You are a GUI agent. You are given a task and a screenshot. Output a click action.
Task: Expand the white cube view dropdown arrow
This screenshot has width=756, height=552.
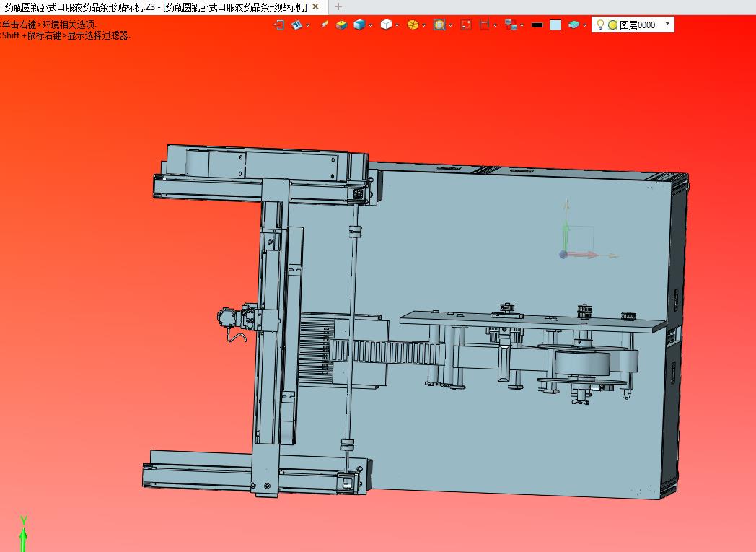point(397,25)
